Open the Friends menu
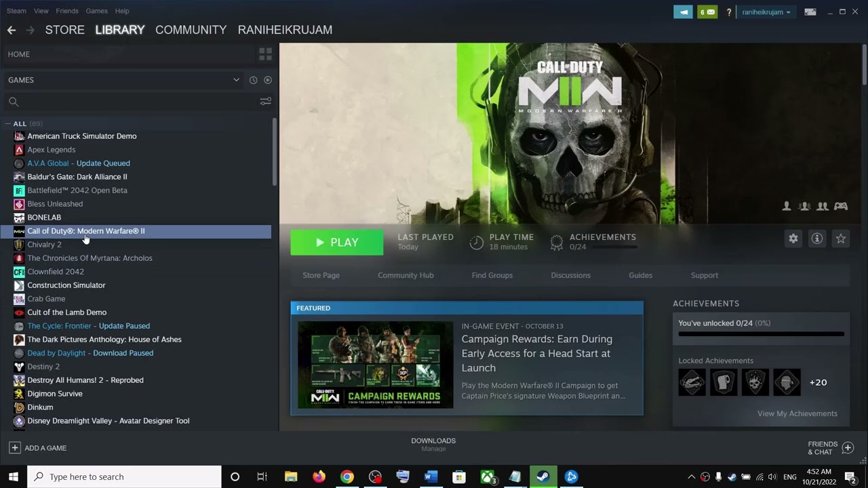 [67, 11]
